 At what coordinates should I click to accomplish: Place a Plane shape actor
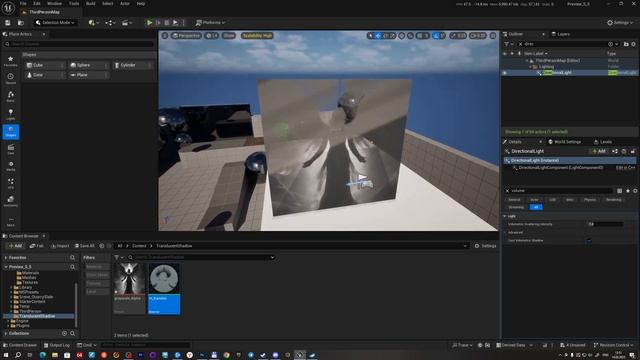pos(89,75)
